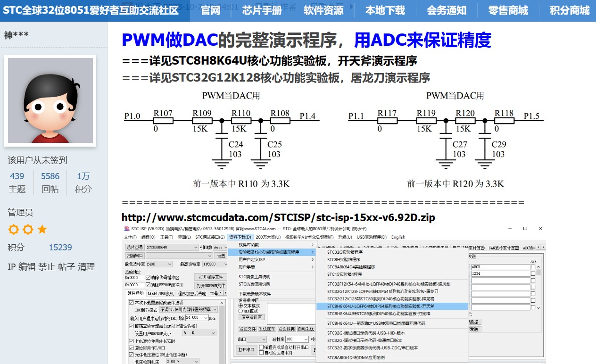Screen dimensions: 596x364
Task: Click 打开程序文件 button
Action: coord(211,277)
